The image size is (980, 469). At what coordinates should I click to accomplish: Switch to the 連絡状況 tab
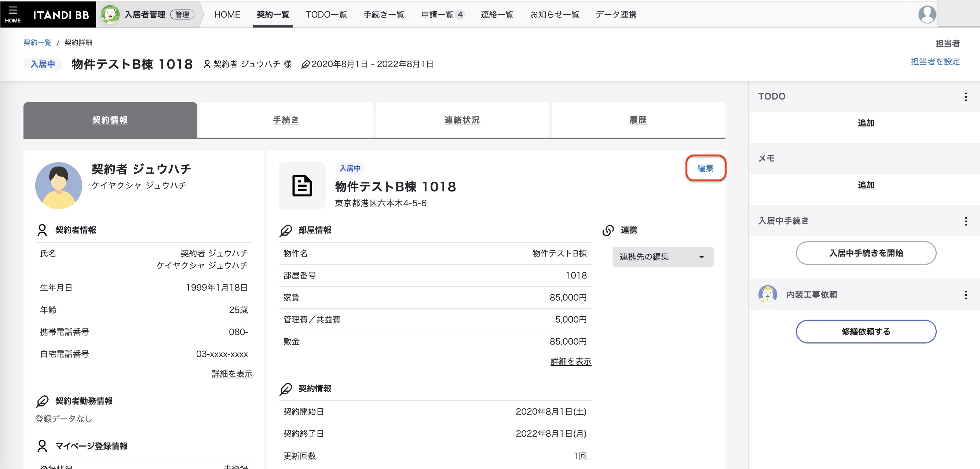coord(462,120)
